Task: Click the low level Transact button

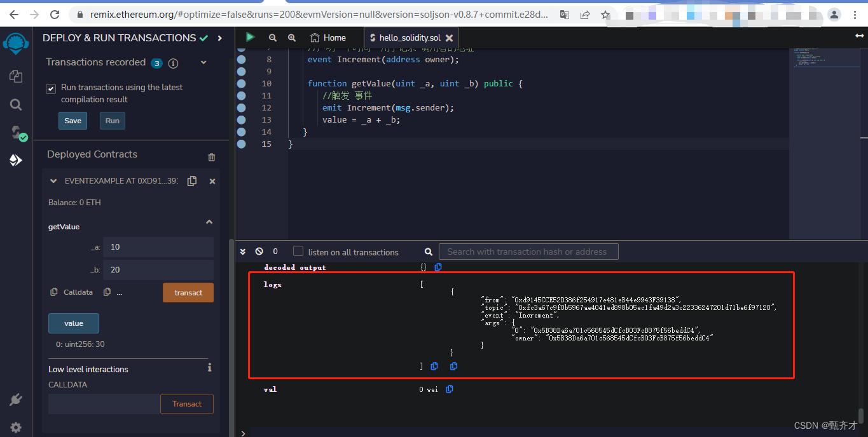Action: [x=187, y=404]
